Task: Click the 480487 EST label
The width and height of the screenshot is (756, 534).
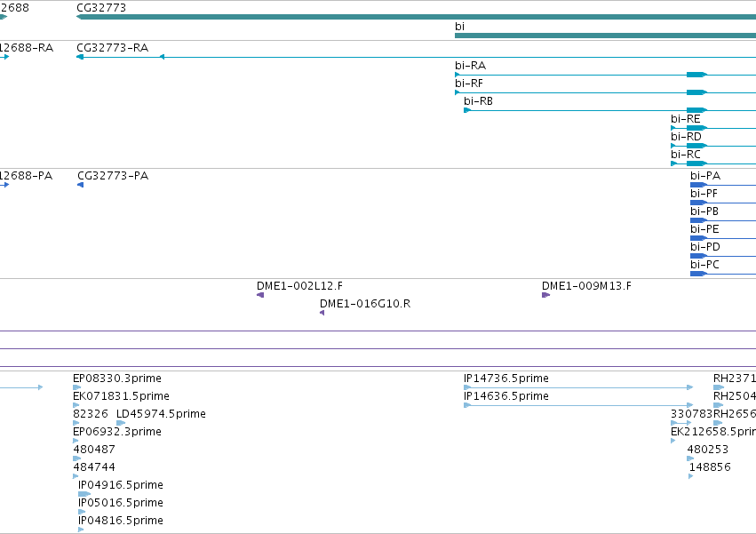Action: pyautogui.click(x=94, y=450)
